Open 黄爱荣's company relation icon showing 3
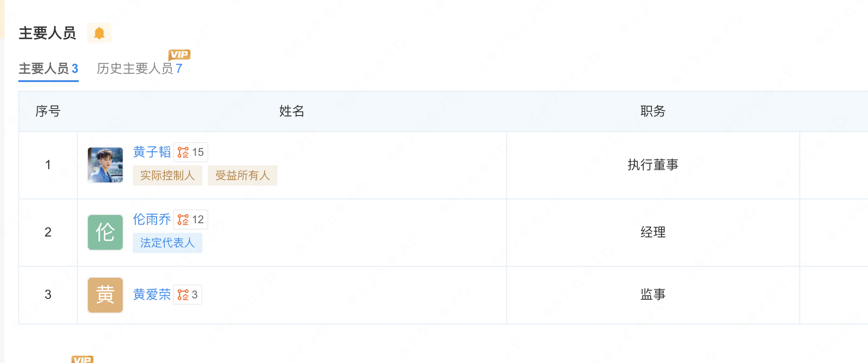The width and height of the screenshot is (868, 363). point(188,295)
